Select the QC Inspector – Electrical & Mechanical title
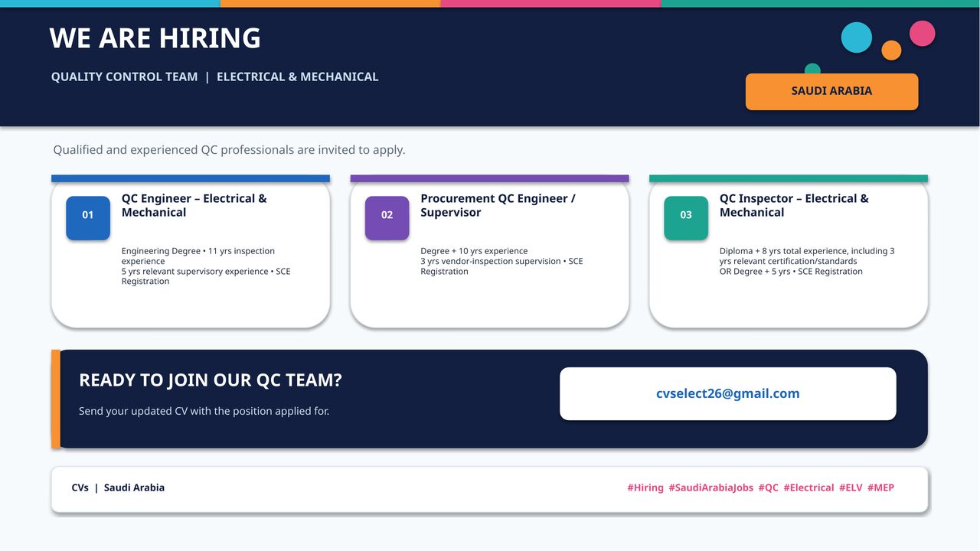Viewport: 980px width, 551px height. click(x=794, y=205)
